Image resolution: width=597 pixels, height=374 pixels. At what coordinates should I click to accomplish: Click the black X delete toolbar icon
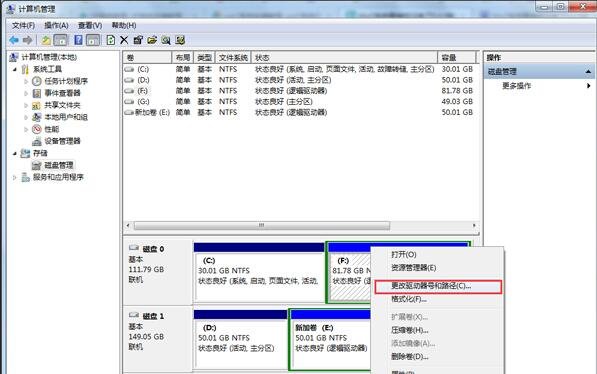tap(124, 40)
